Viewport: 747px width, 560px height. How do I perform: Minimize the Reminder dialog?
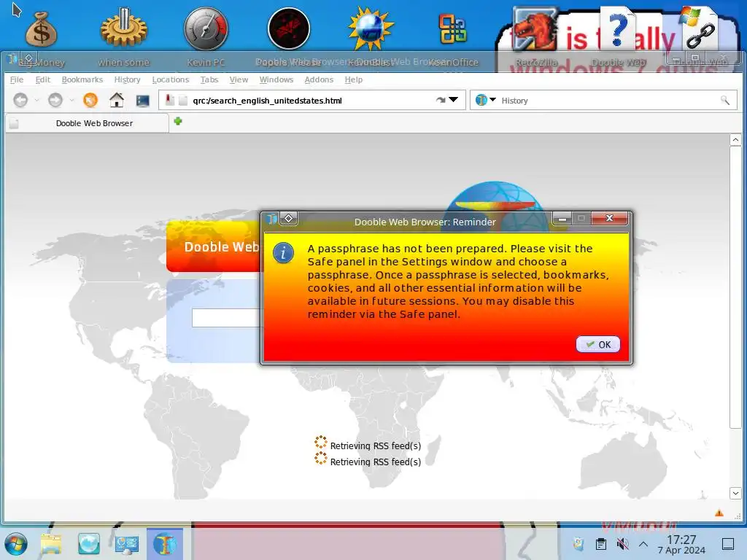(562, 219)
